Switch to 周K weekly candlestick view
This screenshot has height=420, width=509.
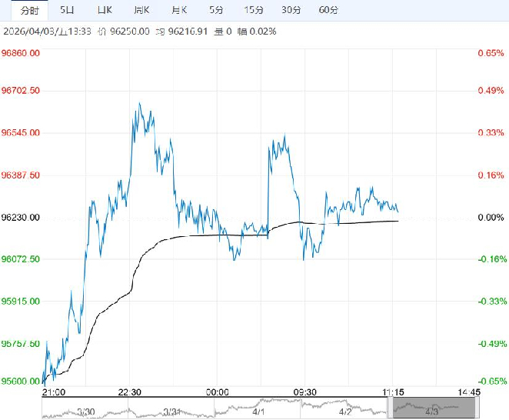click(141, 11)
